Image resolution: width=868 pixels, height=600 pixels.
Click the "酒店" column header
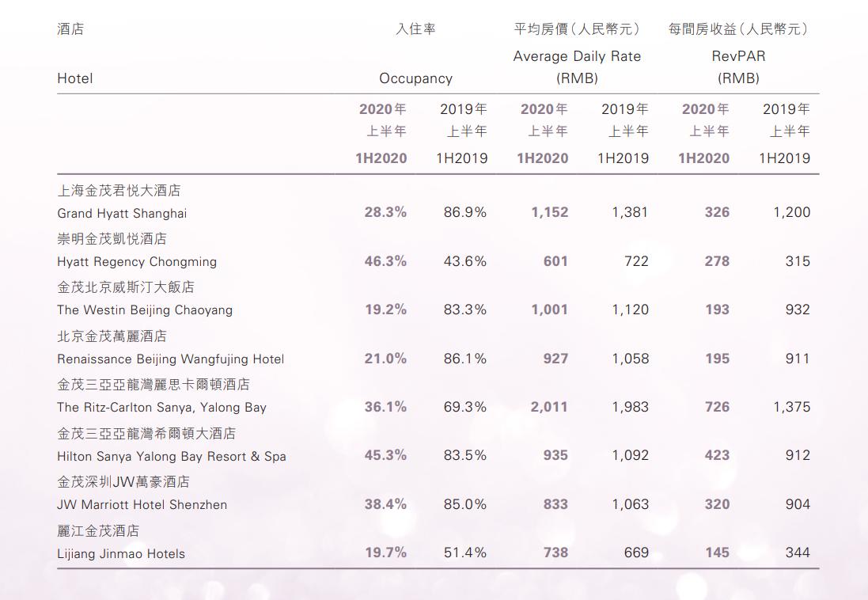pyautogui.click(x=70, y=28)
